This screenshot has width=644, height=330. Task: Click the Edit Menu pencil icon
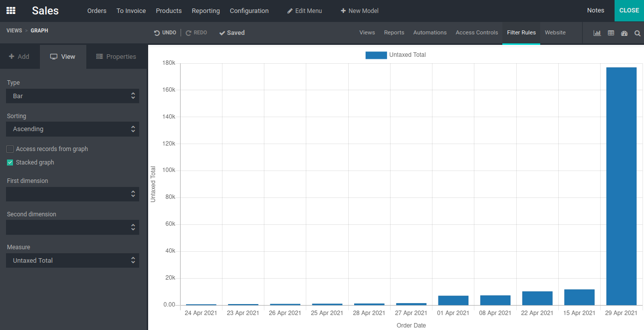290,11
